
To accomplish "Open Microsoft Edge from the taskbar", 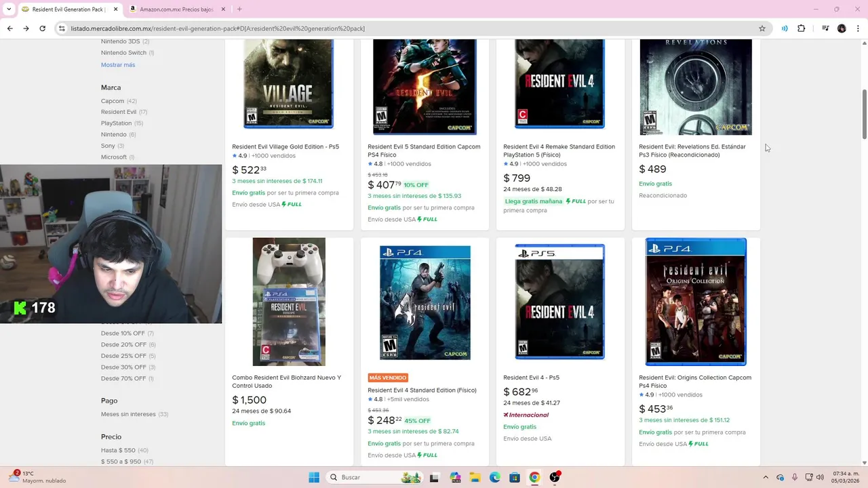I will click(495, 477).
